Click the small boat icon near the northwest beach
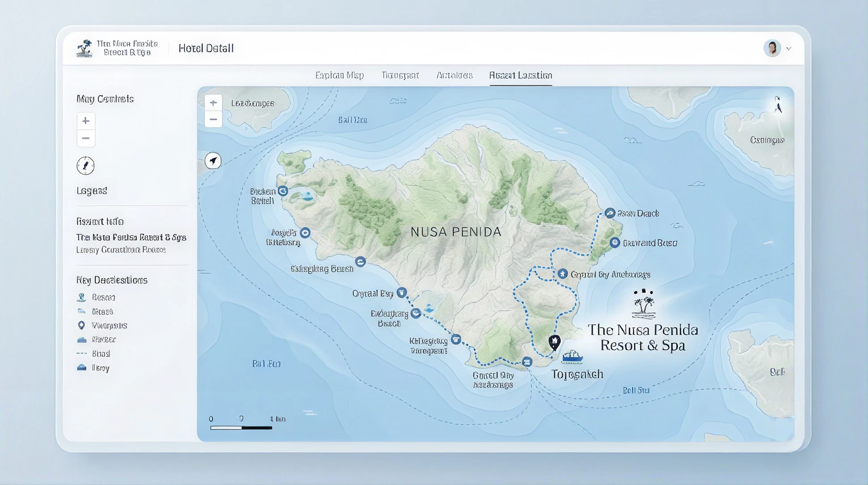This screenshot has width=868, height=485. (308, 196)
